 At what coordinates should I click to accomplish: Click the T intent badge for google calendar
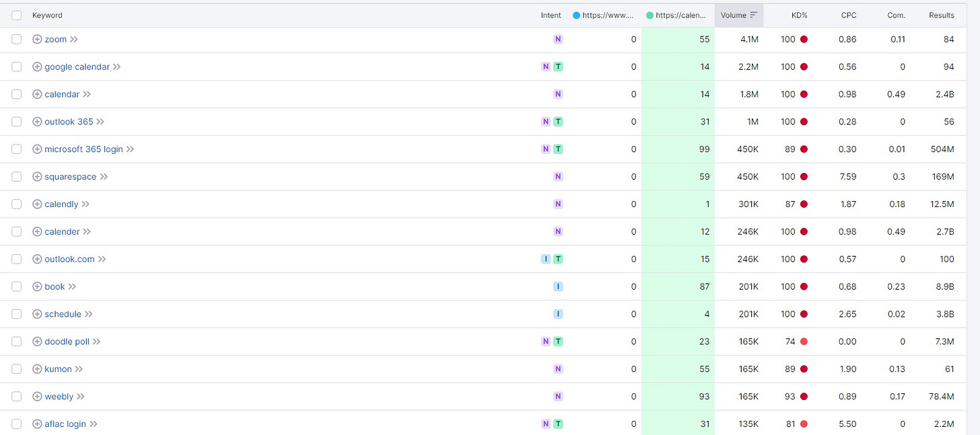(558, 67)
